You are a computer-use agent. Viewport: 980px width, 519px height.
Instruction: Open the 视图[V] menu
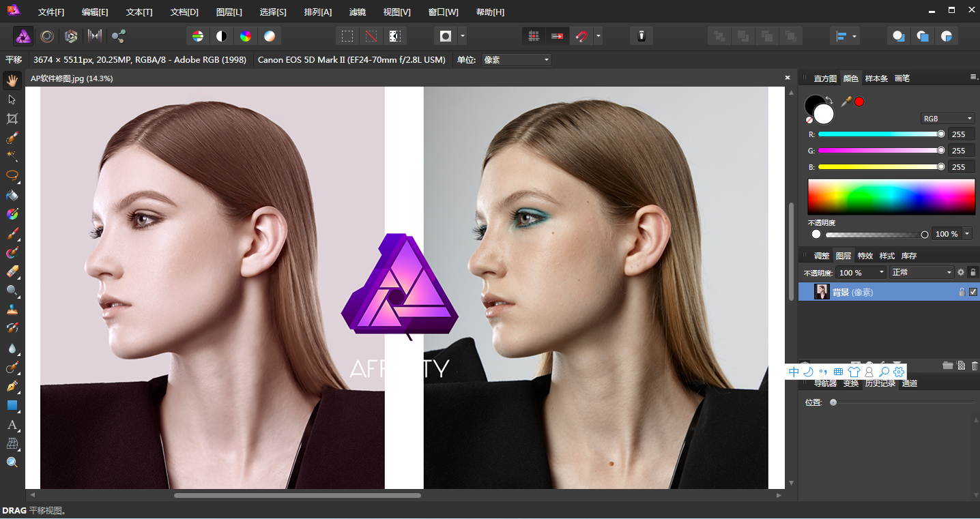point(397,12)
